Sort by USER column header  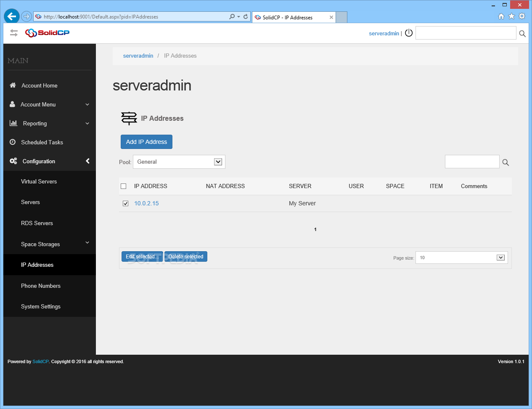[x=356, y=186]
